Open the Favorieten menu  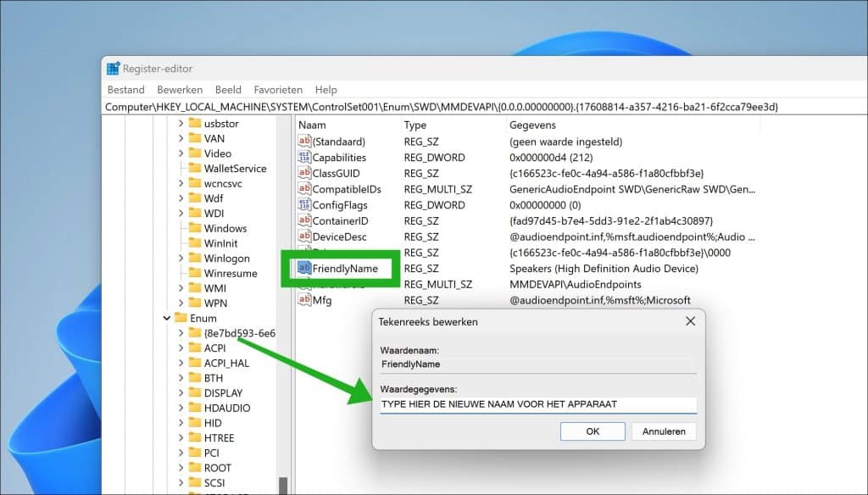[278, 89]
